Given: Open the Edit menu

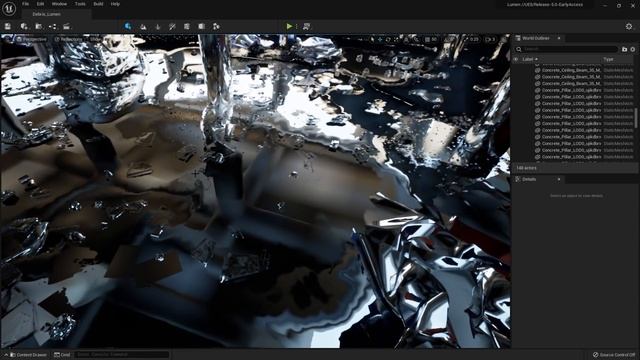Looking at the screenshot, I should point(40,4).
